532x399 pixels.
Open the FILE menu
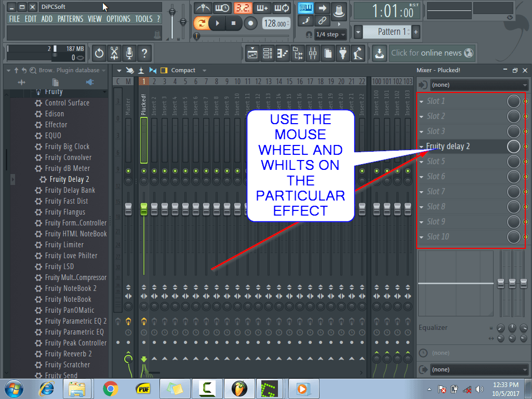click(x=15, y=19)
